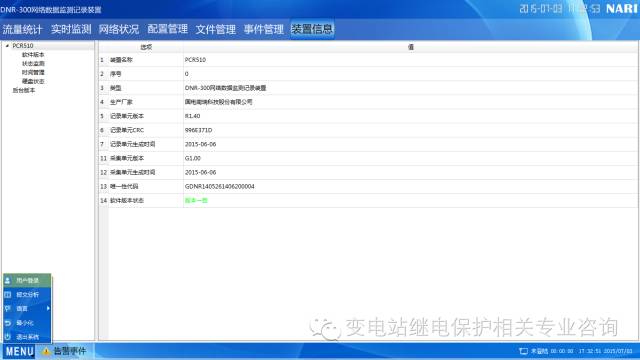Select value GDNR1405261406200004
The height and width of the screenshot is (360, 640).
click(220, 187)
